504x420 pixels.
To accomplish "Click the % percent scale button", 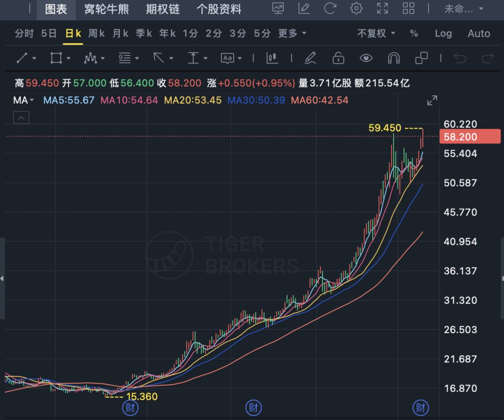I will pos(414,33).
